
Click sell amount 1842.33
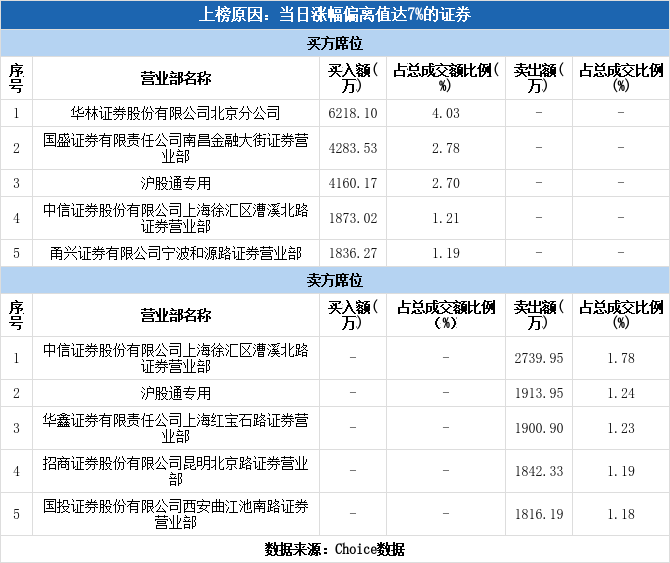[x=539, y=471]
